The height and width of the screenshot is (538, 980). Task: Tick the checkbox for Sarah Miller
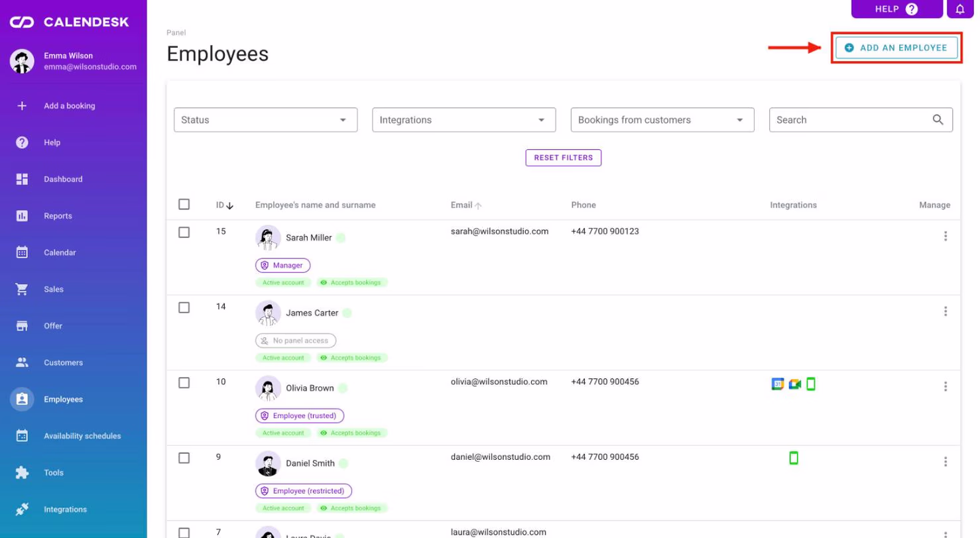point(184,232)
